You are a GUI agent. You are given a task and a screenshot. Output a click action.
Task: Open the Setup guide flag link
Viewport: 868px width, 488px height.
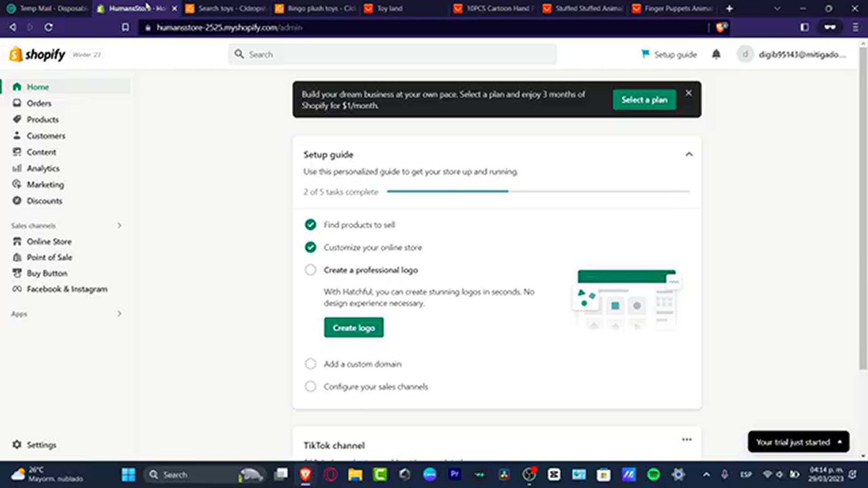point(669,54)
